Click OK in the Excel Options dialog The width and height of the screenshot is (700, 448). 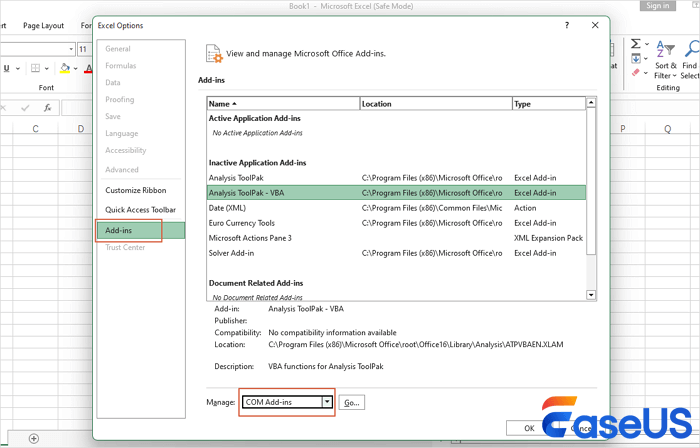527,428
